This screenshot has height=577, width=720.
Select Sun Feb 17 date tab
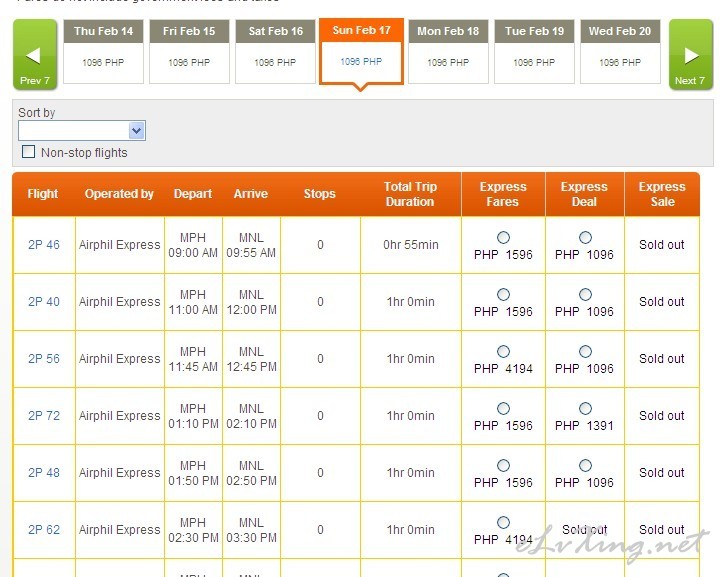(x=361, y=51)
